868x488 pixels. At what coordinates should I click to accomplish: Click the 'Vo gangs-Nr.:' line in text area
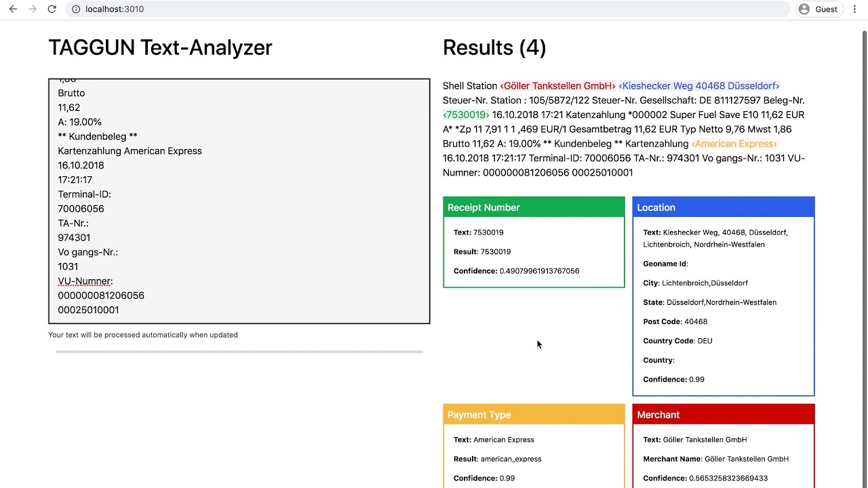coord(88,252)
